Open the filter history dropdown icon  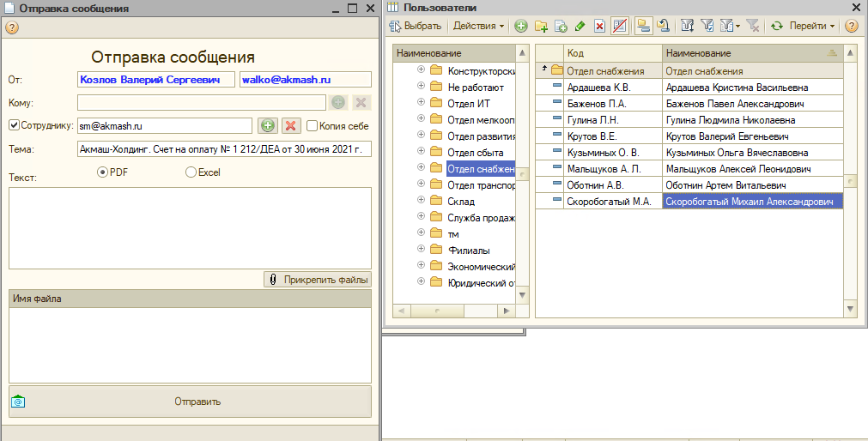point(730,26)
